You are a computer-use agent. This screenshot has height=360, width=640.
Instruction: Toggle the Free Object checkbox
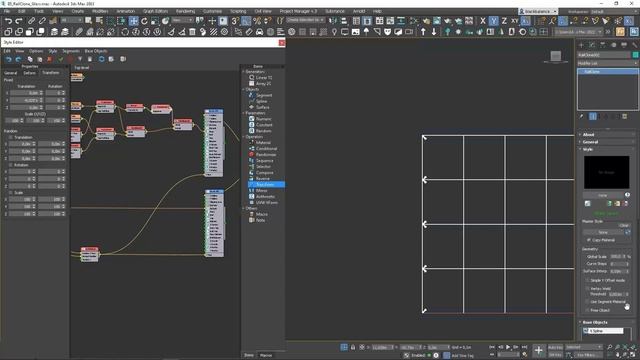(587, 310)
